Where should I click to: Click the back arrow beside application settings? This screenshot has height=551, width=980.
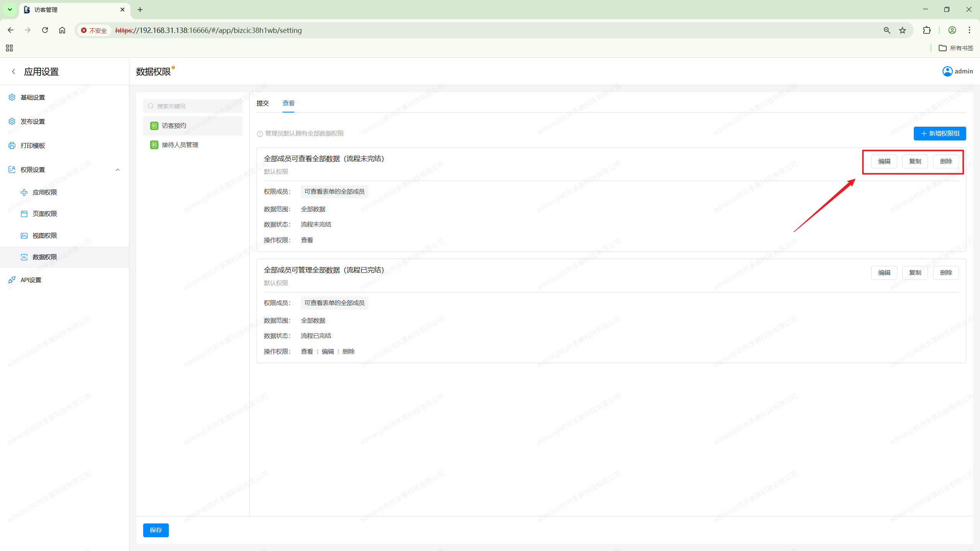(x=14, y=72)
